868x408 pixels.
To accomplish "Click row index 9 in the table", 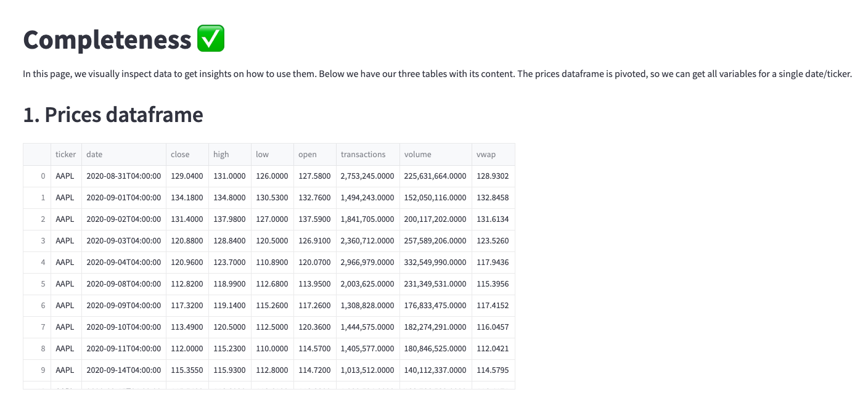I will click(x=37, y=370).
